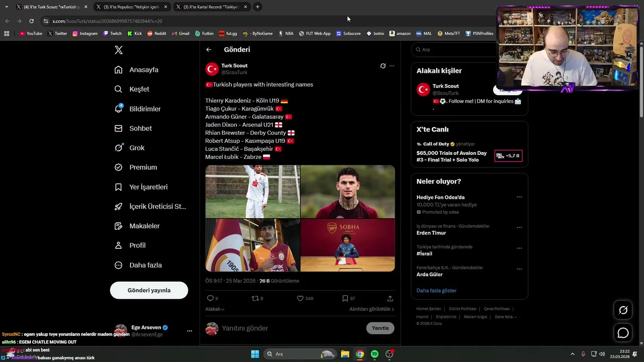Click the Gönderi yayınla button
Viewport: 644px width, 362px height.
coord(149,290)
